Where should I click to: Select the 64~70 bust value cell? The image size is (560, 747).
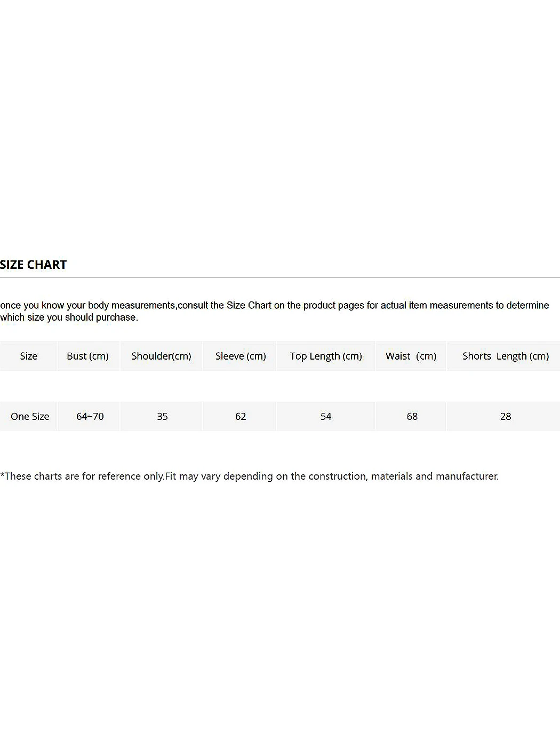[x=90, y=416]
